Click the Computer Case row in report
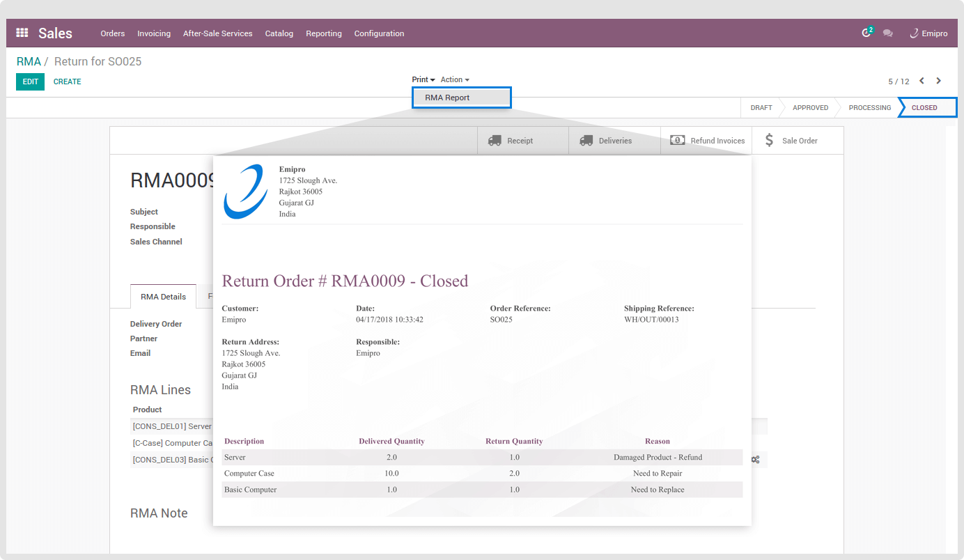The height and width of the screenshot is (560, 964). point(482,474)
